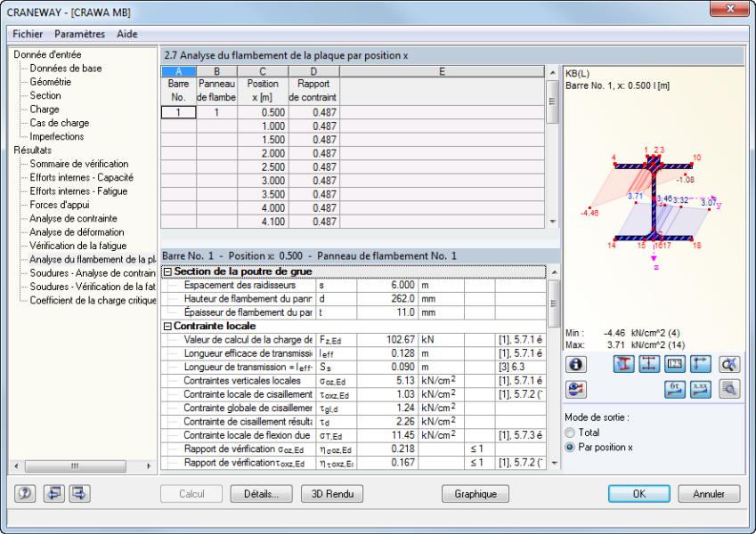756x534 pixels.
Task: Click the show-all zoom icon with blue arrows
Action: tap(729, 364)
